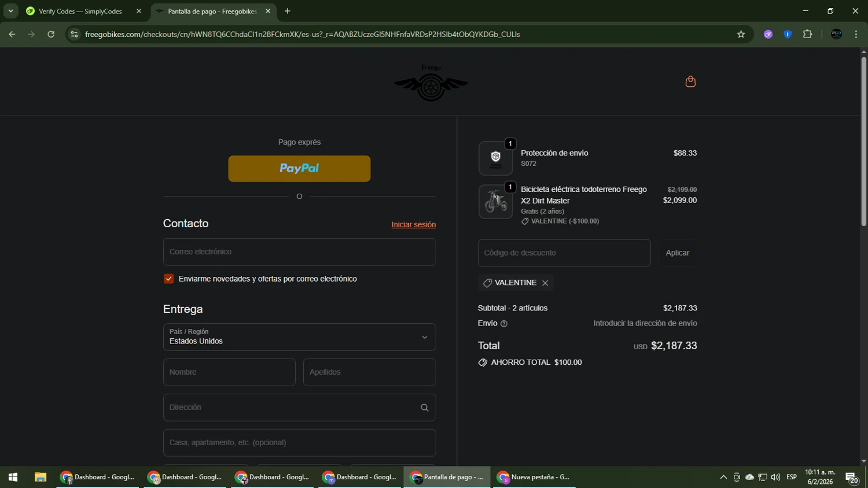Close the Verify Codes — SimplyCodes tab
Screen dimensions: 868x488
(x=139, y=11)
